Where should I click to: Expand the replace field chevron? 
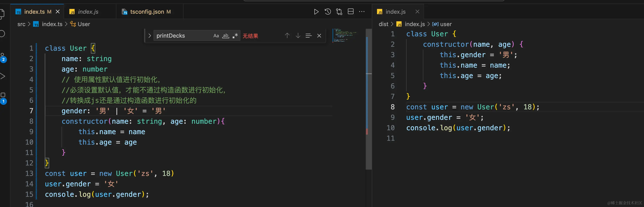(150, 36)
